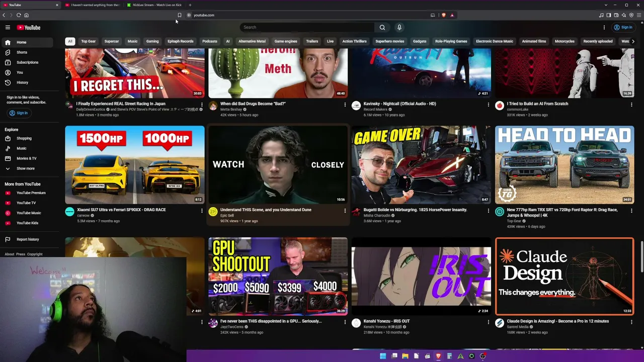Select the Supercar category chip
Viewport: 644px width, 362px height.
pyautogui.click(x=112, y=41)
